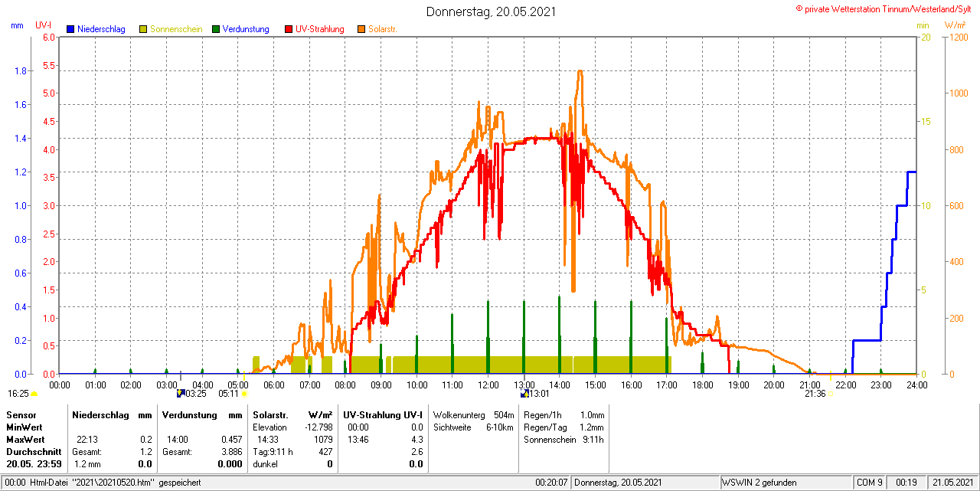Click the status bar date Donnerstag, 20.05.2021
This screenshot has width=980, height=491.
click(619, 483)
